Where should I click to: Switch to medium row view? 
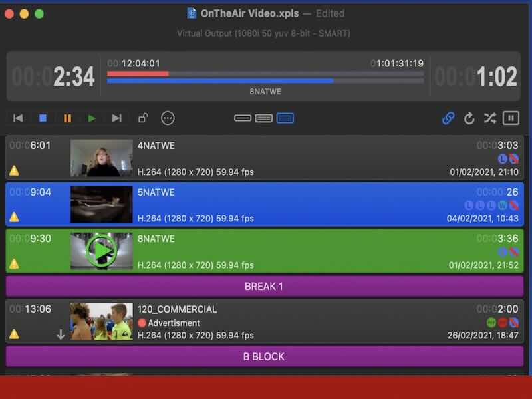coord(264,118)
